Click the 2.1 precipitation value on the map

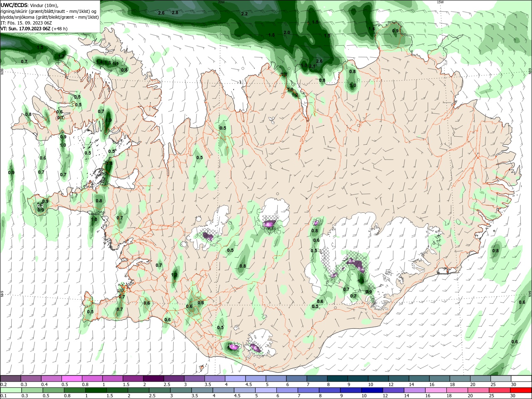(x=313, y=66)
